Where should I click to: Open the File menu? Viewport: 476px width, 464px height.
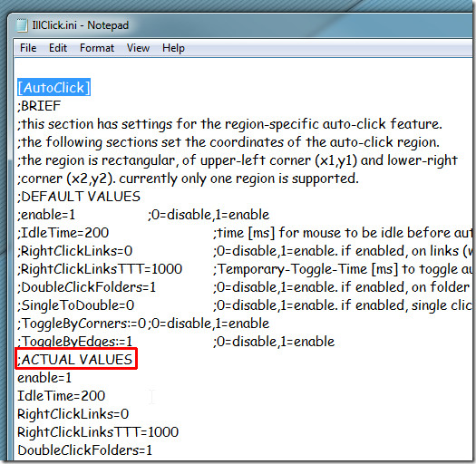28,48
